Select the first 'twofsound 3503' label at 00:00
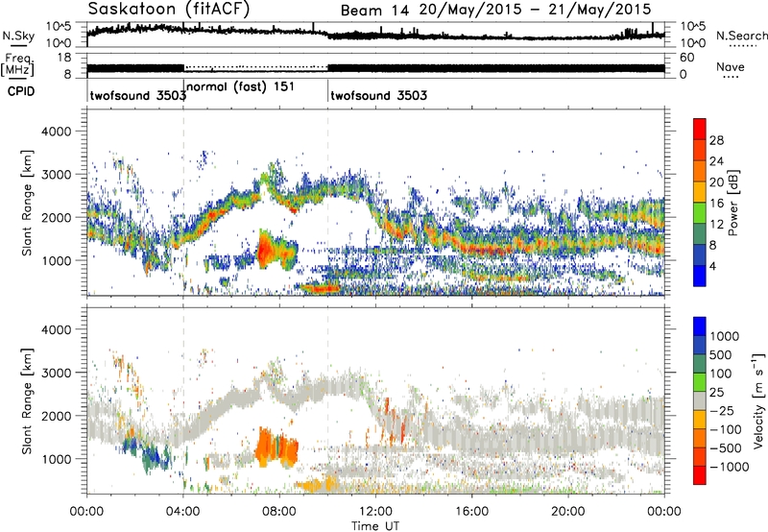This screenshot has width=768, height=532. coord(137,95)
